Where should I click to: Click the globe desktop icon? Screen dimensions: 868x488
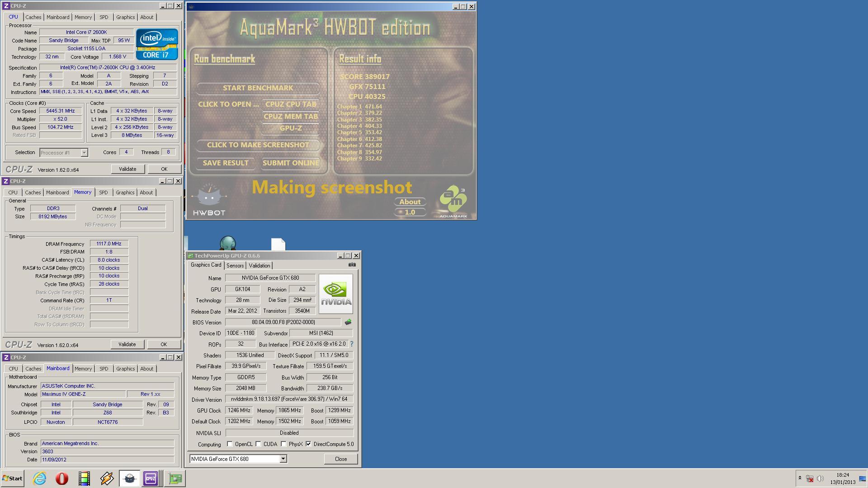pyautogui.click(x=228, y=243)
